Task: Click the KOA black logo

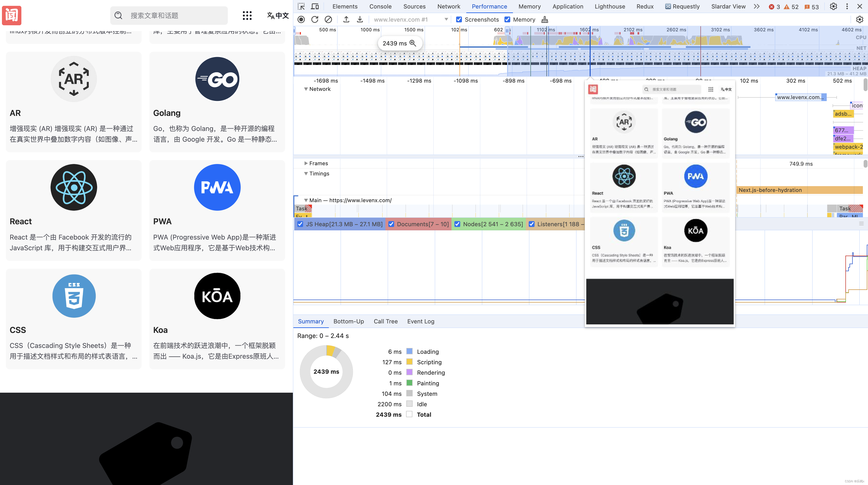Action: [x=217, y=296]
